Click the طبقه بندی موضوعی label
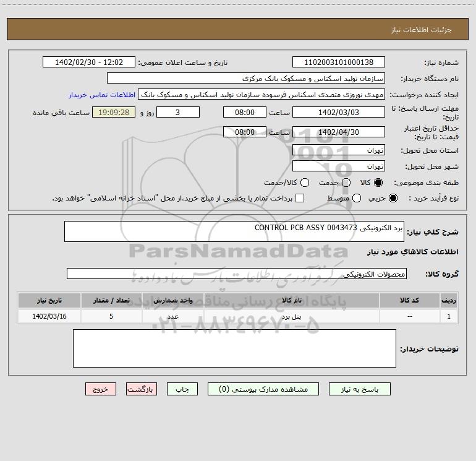This screenshot has height=461, width=476. [x=426, y=183]
